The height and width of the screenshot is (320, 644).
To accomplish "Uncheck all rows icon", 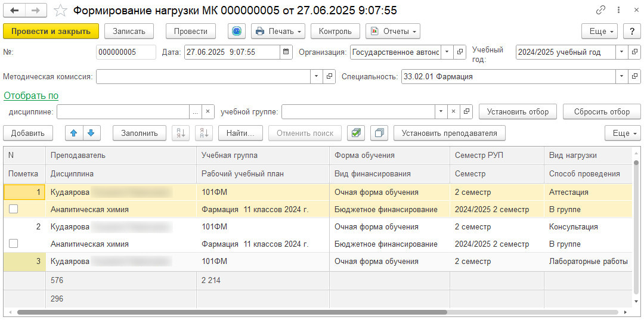I will point(379,133).
